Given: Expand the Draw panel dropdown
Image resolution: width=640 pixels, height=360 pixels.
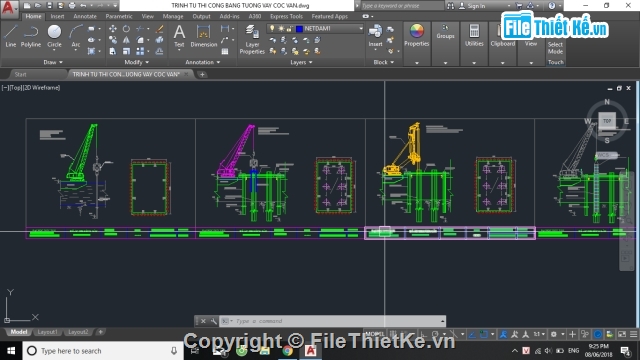Looking at the screenshot, I should [53, 62].
